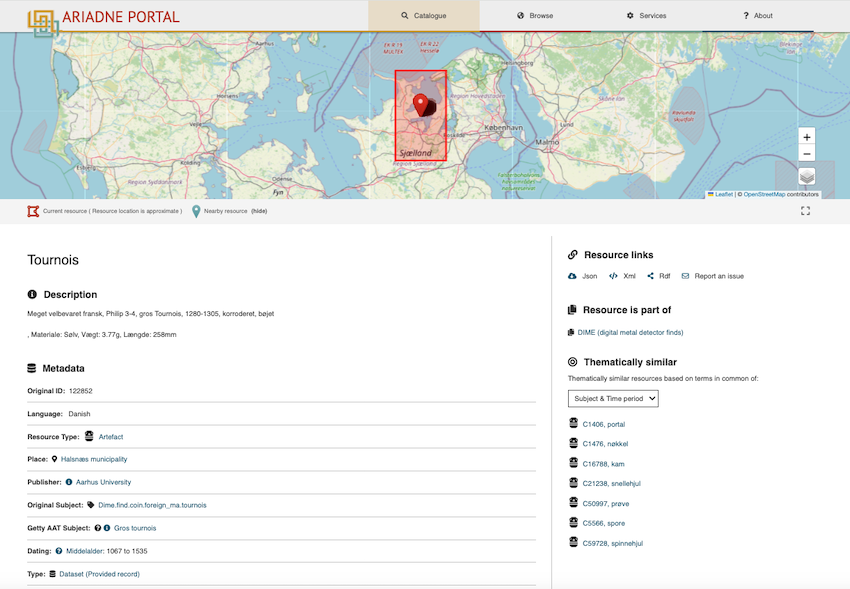Click the question mark icon by Getty AAT Subject
Viewport: 850px width, 589px height.
(98, 528)
